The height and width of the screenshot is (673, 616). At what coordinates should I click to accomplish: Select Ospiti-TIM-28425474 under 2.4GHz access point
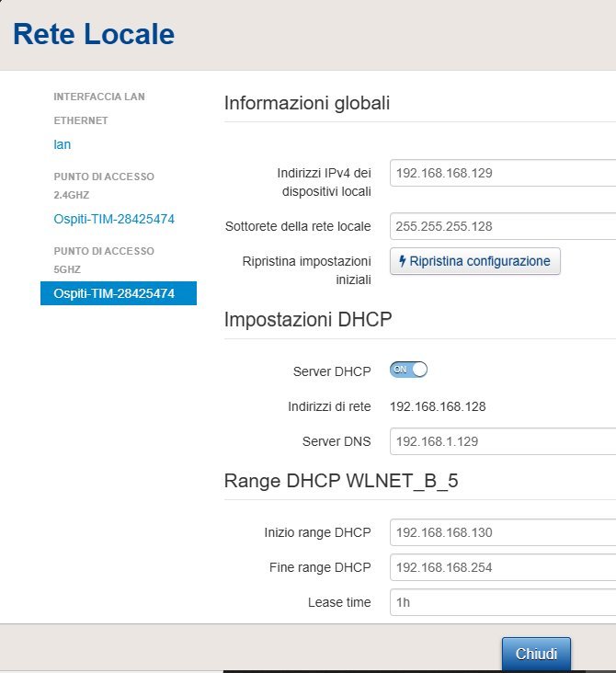(x=114, y=219)
